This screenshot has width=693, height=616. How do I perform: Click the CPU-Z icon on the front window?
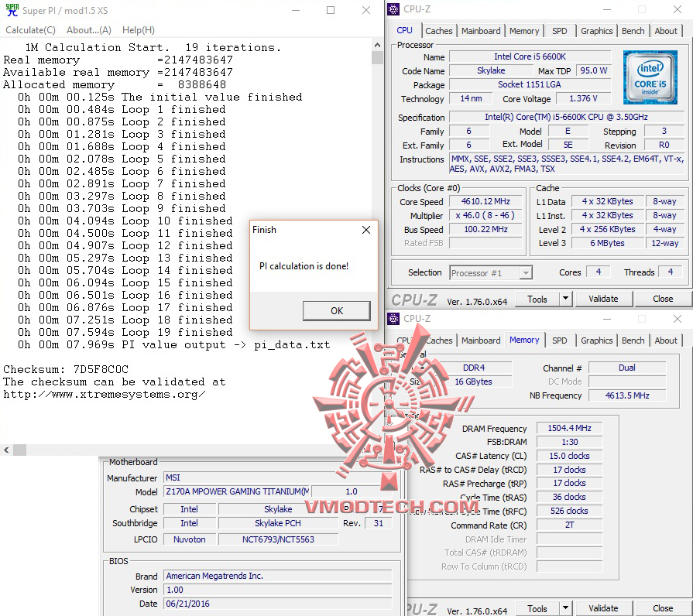[x=394, y=9]
